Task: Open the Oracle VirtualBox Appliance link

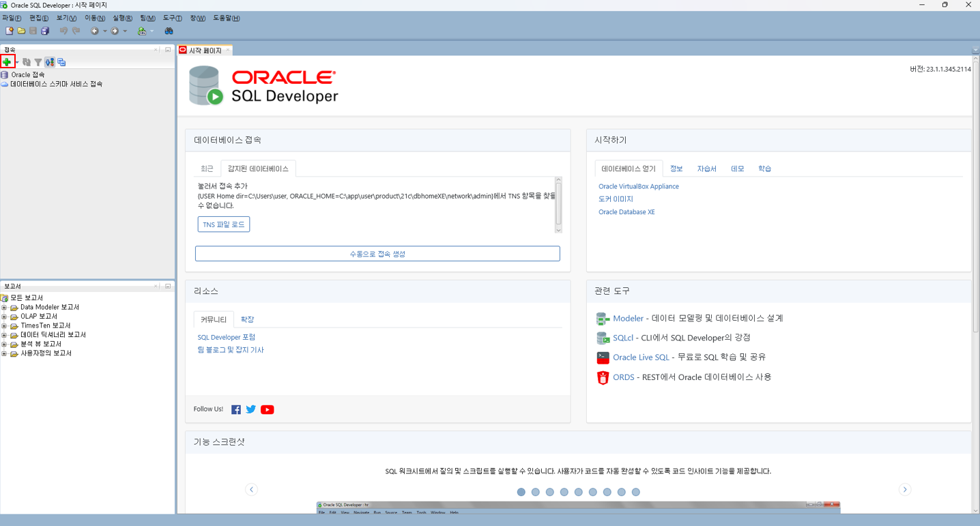Action: [x=639, y=186]
